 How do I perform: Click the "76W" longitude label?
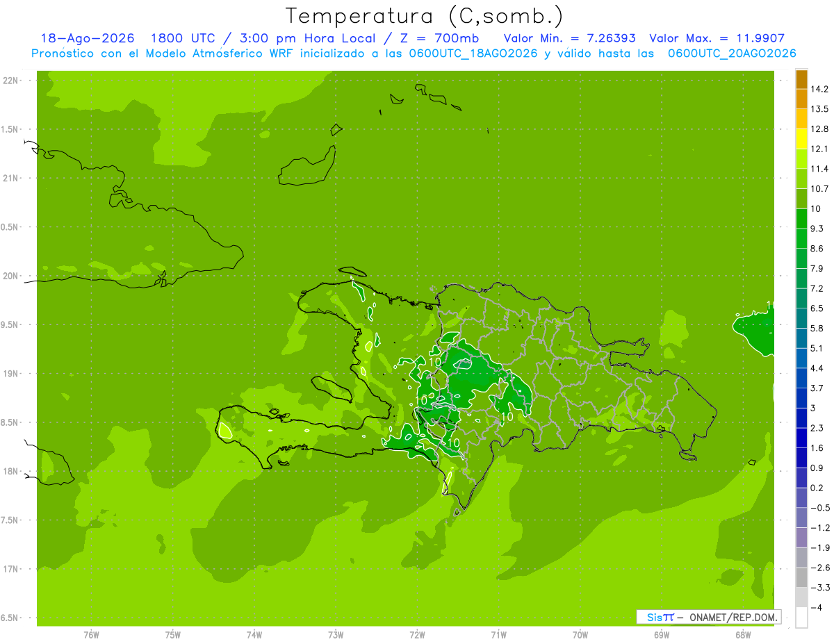click(91, 635)
